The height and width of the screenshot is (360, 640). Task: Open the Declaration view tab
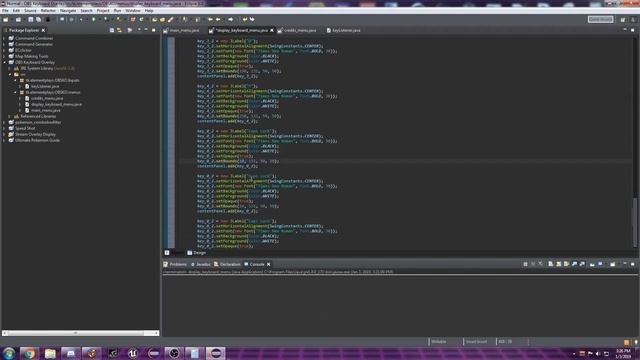[x=227, y=264]
